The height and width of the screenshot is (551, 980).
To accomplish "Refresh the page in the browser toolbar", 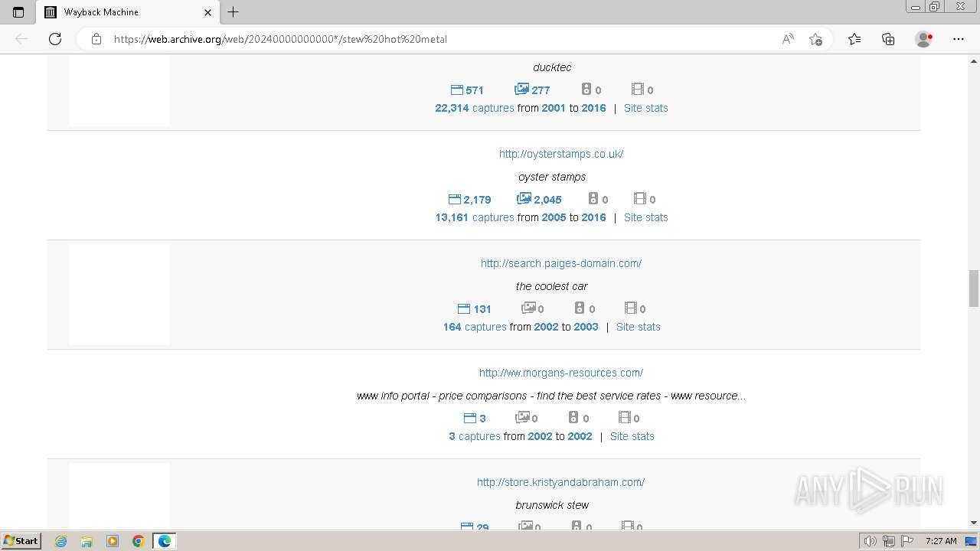I will [x=55, y=39].
